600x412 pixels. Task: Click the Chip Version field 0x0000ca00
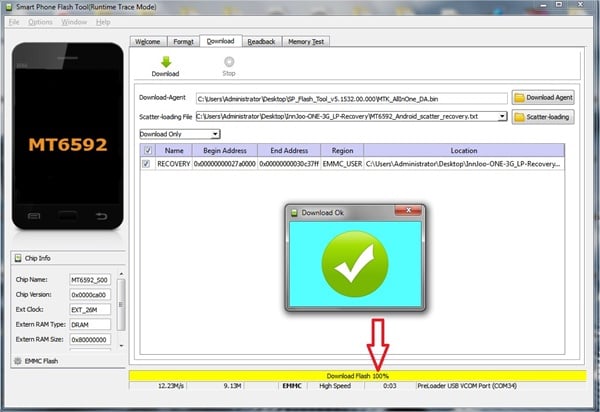[x=90, y=295]
